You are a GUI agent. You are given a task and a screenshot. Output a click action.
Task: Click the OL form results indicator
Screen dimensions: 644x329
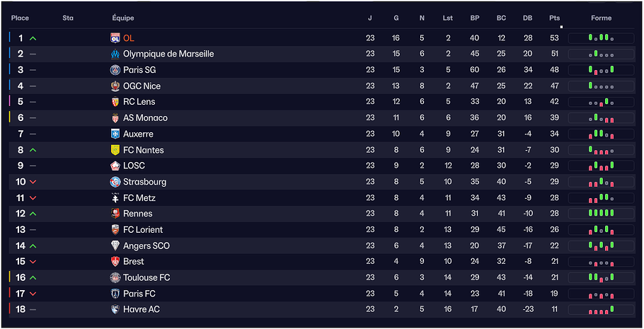click(x=601, y=38)
